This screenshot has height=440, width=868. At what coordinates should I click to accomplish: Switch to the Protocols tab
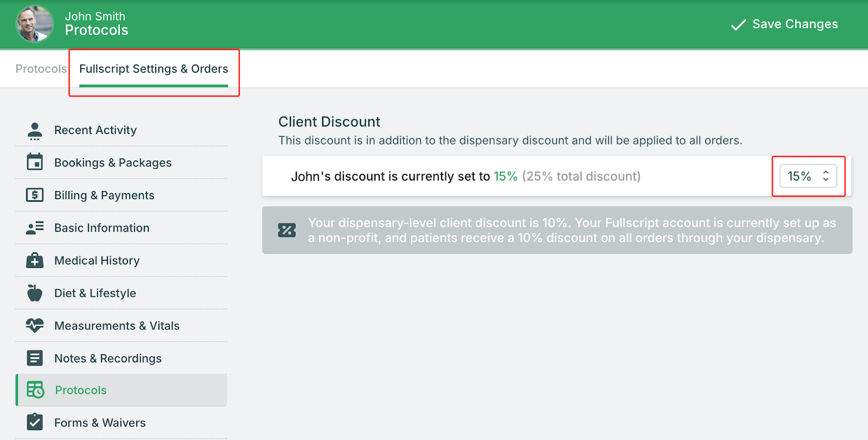(x=41, y=69)
